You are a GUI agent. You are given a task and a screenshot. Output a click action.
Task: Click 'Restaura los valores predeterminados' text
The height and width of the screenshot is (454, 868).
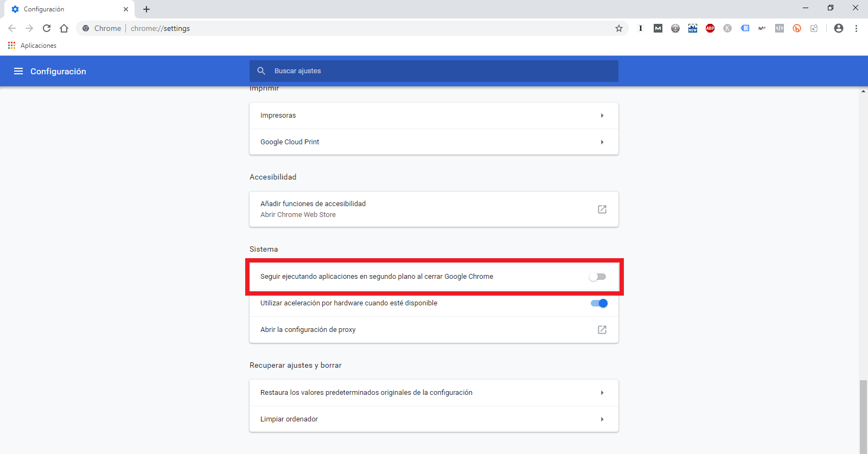(x=366, y=393)
